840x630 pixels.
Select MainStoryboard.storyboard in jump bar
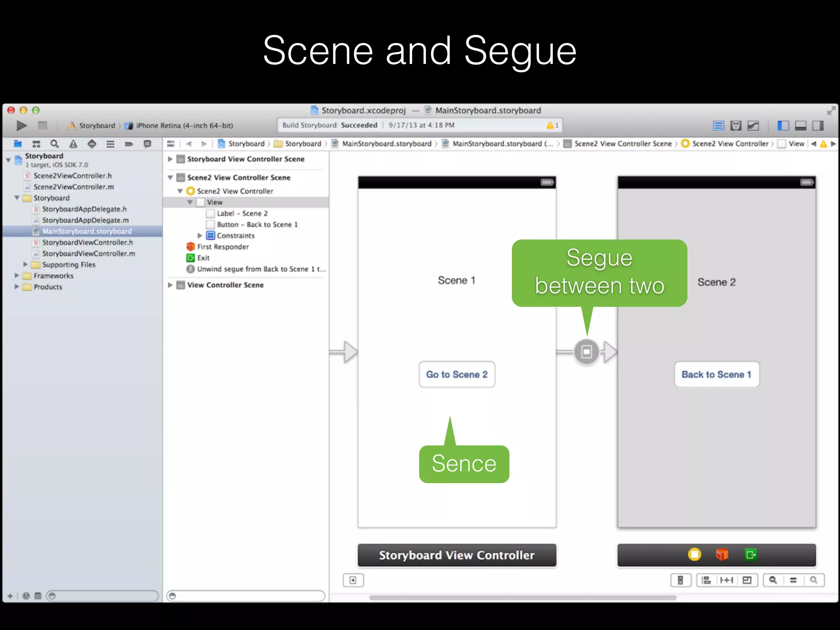point(386,144)
